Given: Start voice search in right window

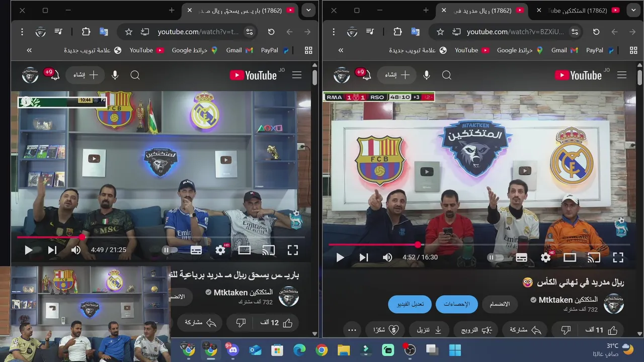Looking at the screenshot, I should [427, 75].
